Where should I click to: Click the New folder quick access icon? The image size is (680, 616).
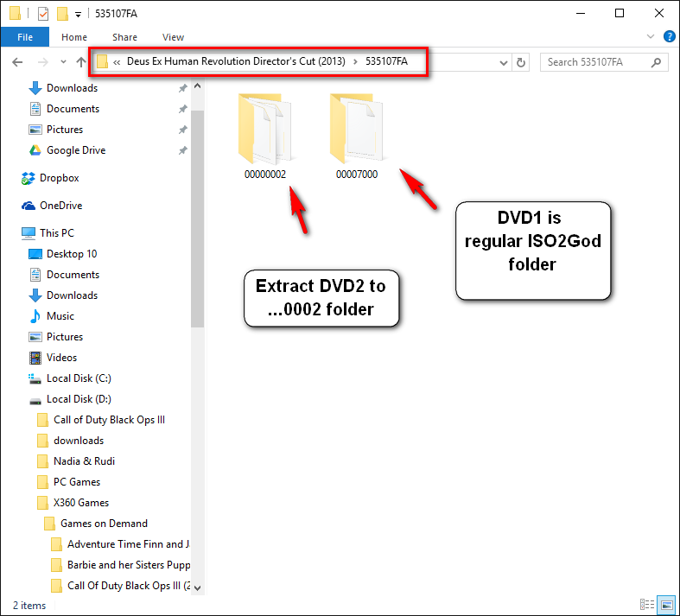click(x=62, y=14)
